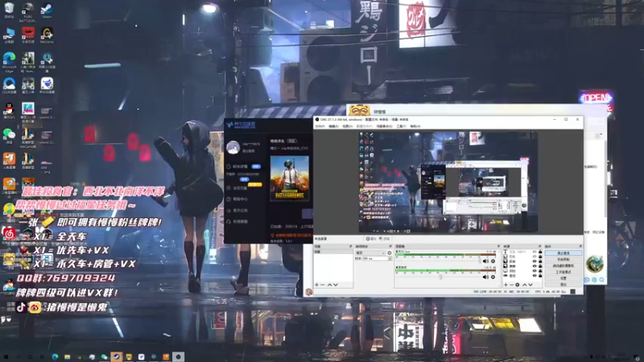Add a new source with plus icon
This screenshot has height=362, width=644.
pos(506,285)
